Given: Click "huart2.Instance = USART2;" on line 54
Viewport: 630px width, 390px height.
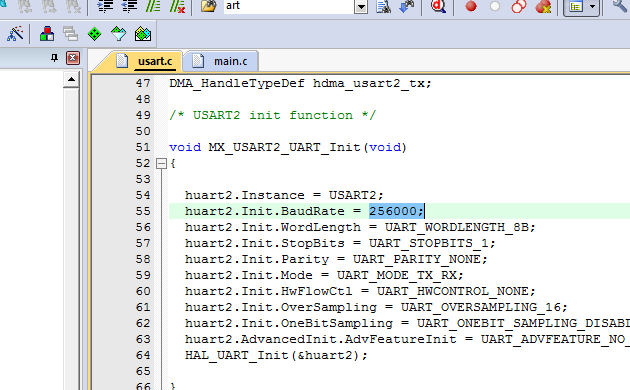Looking at the screenshot, I should coord(284,195).
